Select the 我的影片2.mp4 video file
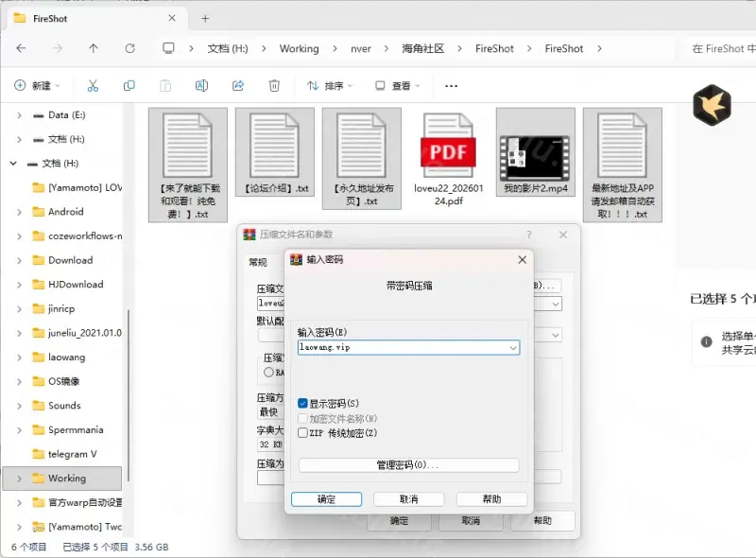Screen dimensions: 756x558 click(x=535, y=159)
